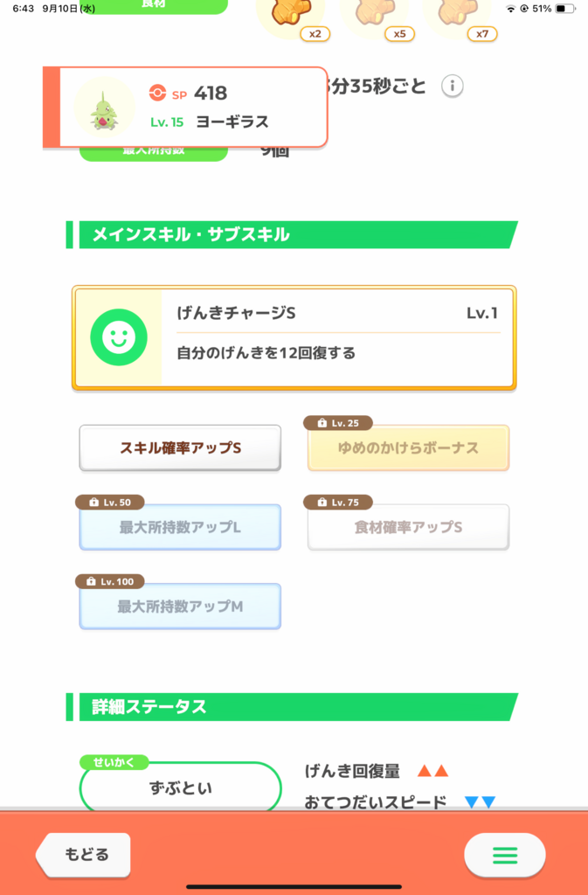
Task: Tap the green smiley skill icon
Action: coord(119,337)
